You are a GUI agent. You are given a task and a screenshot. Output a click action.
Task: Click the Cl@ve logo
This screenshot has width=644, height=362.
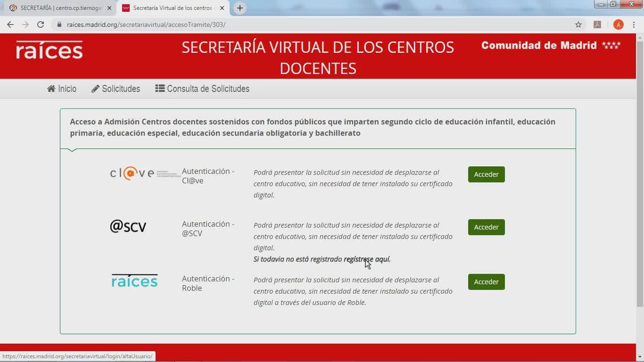[x=145, y=173]
